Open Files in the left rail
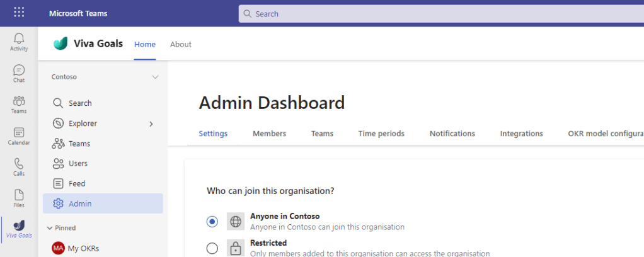This screenshot has height=257, width=644. pos(19,197)
